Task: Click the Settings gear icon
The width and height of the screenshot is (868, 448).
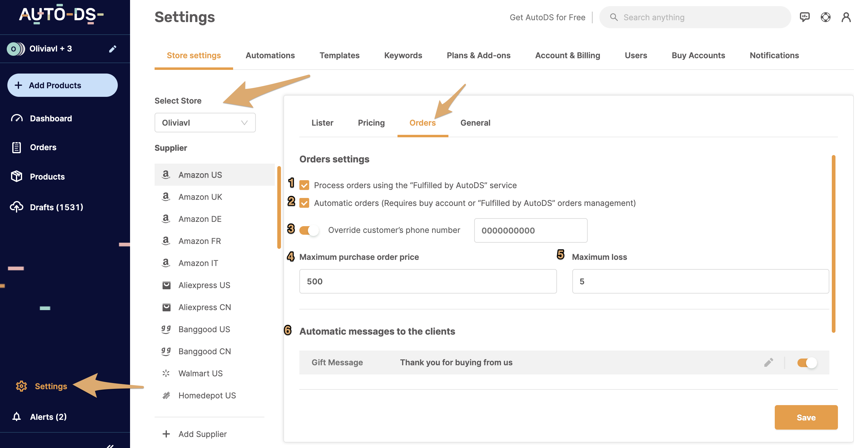Action: [x=21, y=386]
